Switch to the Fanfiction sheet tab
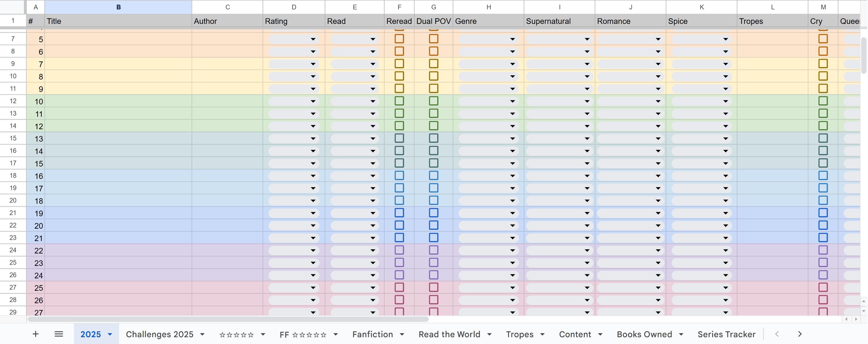The width and height of the screenshot is (868, 344). [373, 334]
